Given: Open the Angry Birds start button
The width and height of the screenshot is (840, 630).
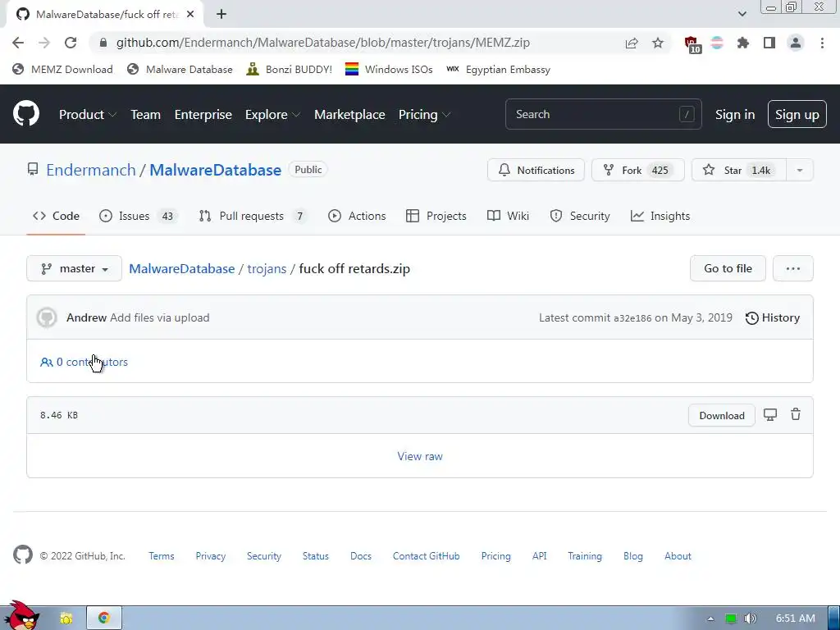Looking at the screenshot, I should pyautogui.click(x=21, y=615).
